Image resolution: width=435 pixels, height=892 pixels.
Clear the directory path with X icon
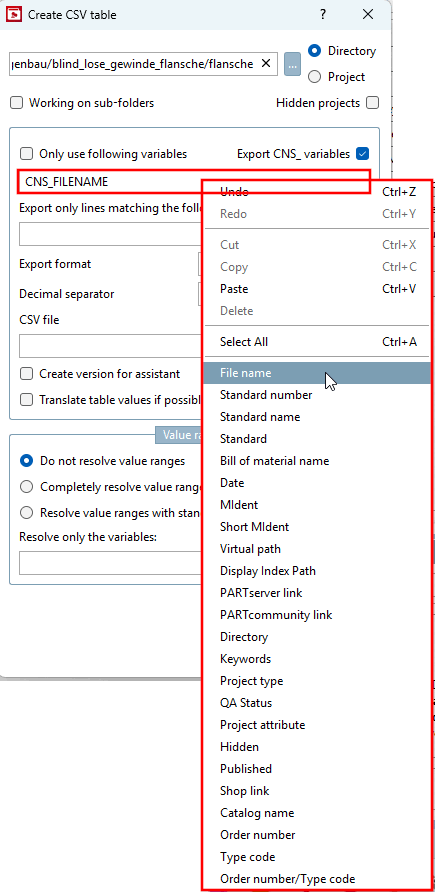pyautogui.click(x=265, y=64)
